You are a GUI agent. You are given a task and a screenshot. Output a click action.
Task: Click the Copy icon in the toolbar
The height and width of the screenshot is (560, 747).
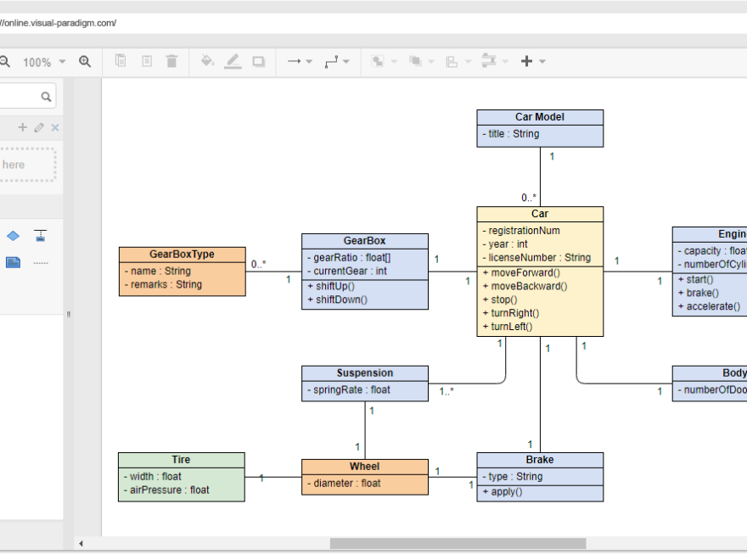pos(121,61)
